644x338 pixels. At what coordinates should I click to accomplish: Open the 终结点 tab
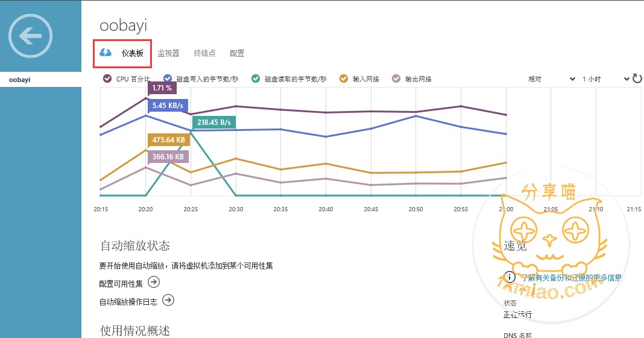point(204,53)
